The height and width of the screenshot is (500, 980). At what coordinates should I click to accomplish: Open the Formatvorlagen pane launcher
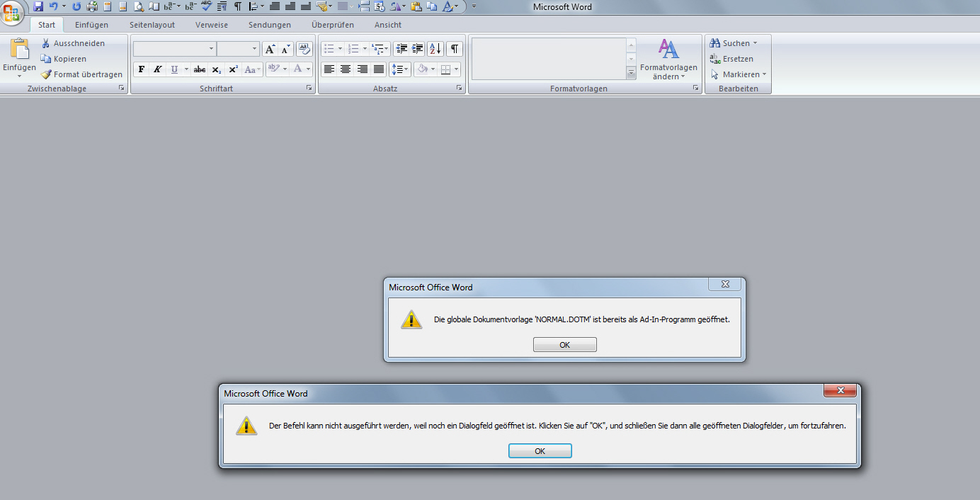(696, 89)
